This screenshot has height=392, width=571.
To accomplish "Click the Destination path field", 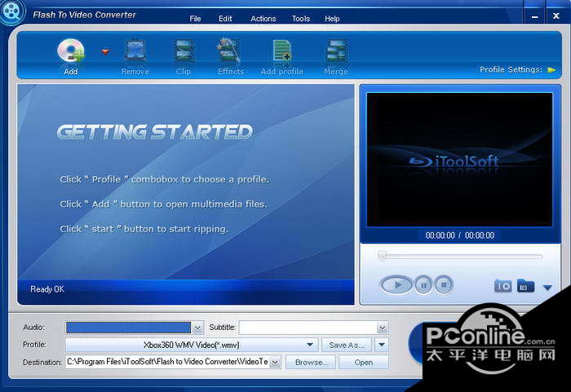I will (168, 362).
